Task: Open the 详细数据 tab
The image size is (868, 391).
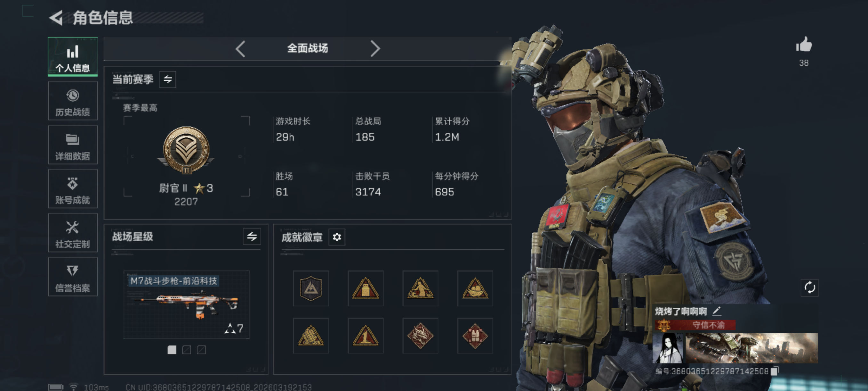Action: (73, 145)
